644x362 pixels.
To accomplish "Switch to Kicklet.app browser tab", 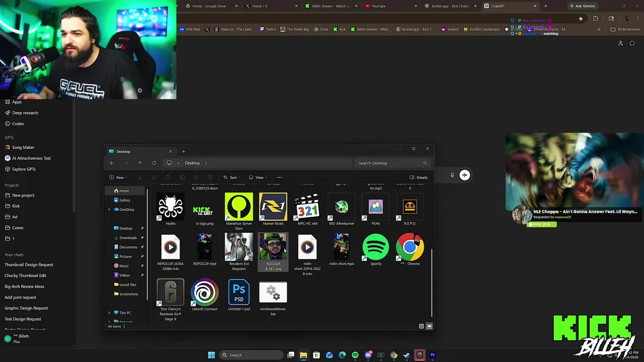I will [x=450, y=6].
